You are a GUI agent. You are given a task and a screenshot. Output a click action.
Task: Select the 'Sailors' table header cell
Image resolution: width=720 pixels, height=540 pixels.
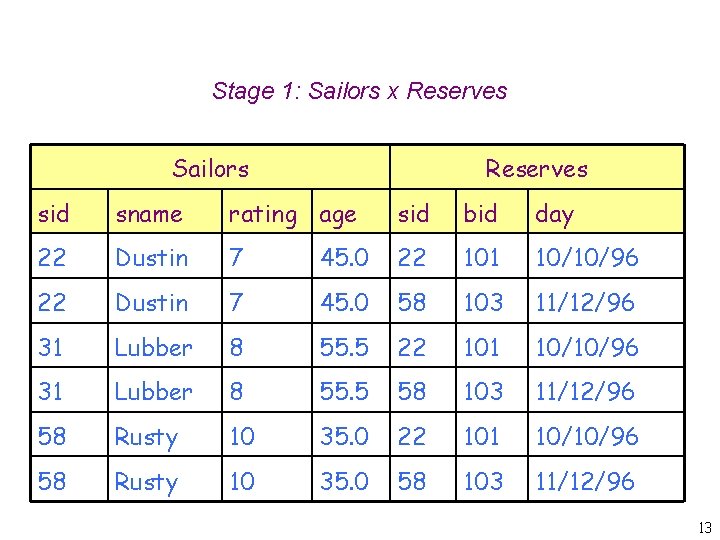click(210, 168)
